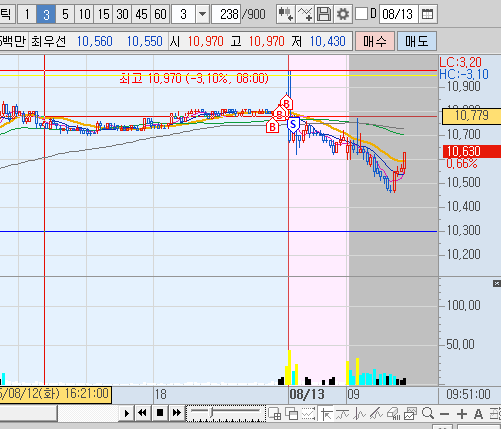Click the candle count field showing 238

tap(226, 14)
